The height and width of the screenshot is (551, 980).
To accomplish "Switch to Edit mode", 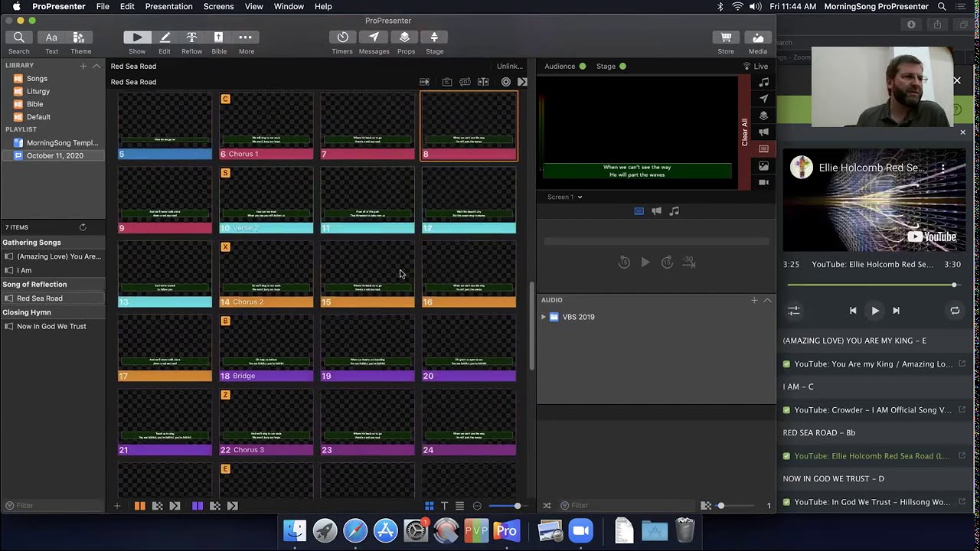I will [165, 37].
